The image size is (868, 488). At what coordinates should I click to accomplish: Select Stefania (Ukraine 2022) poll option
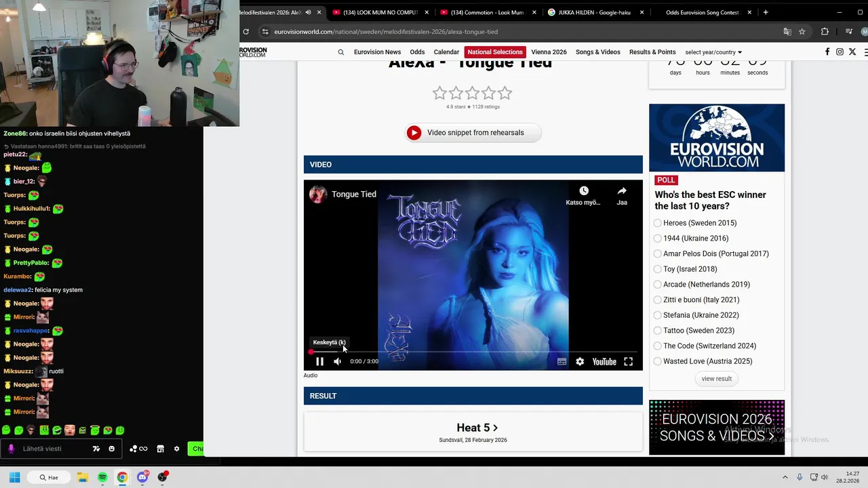[657, 315]
